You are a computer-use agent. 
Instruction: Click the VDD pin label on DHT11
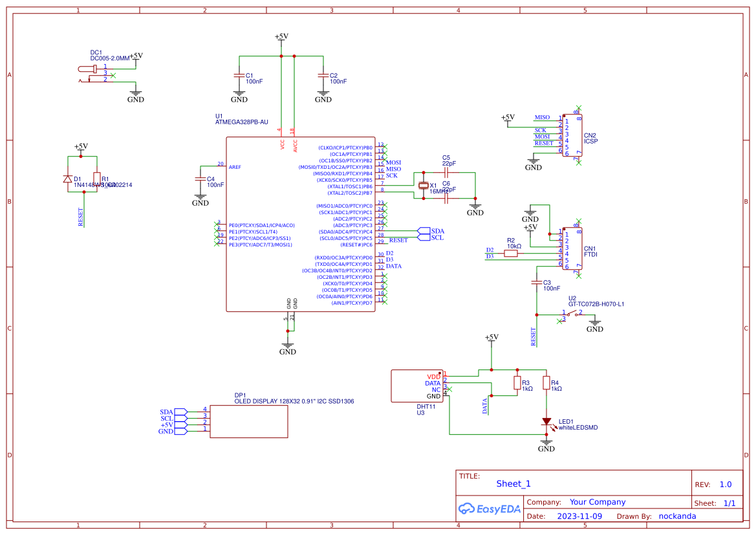pyautogui.click(x=433, y=377)
